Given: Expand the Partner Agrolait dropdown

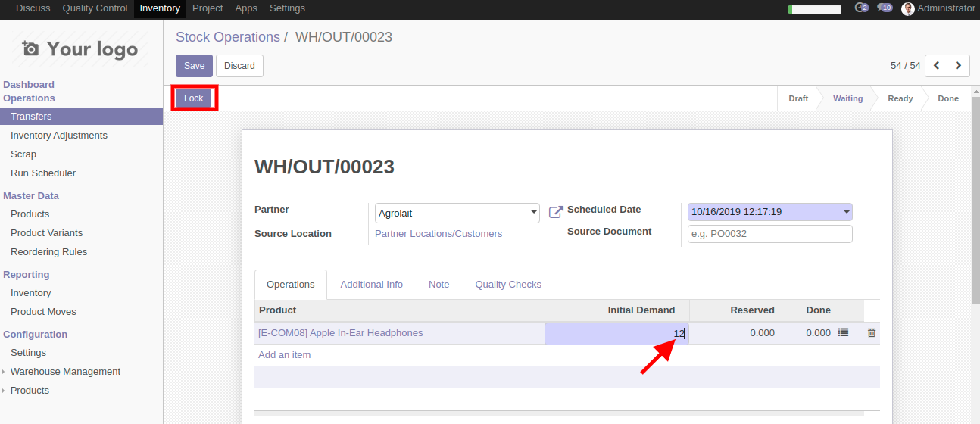Looking at the screenshot, I should (534, 214).
